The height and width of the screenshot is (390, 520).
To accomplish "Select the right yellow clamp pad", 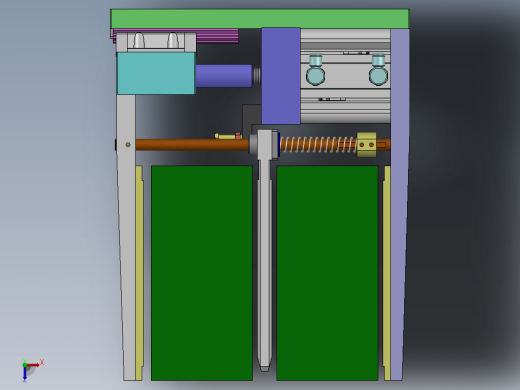I will pos(387,273).
